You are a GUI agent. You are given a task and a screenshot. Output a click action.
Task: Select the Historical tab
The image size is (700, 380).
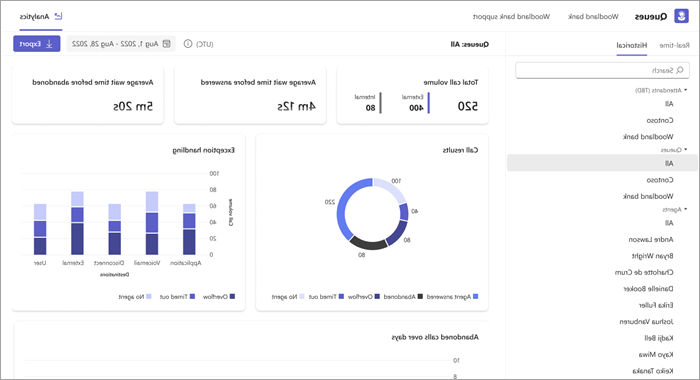(632, 45)
